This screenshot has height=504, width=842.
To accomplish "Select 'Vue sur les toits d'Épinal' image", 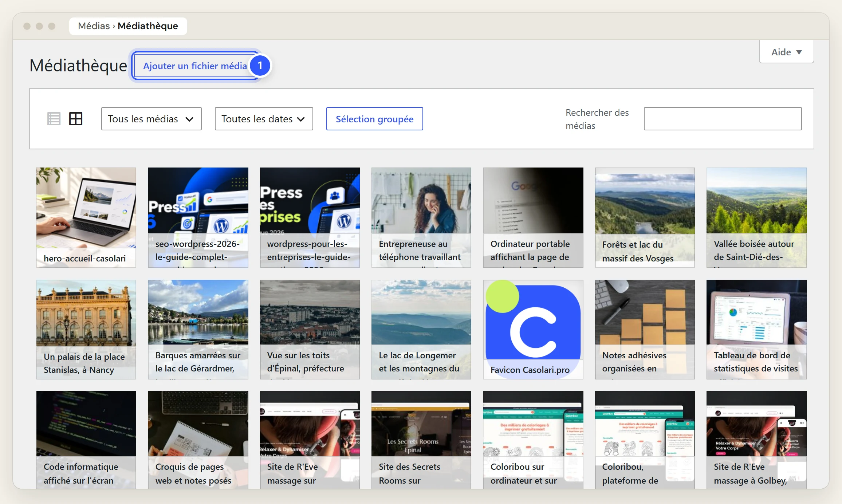I will 310,330.
